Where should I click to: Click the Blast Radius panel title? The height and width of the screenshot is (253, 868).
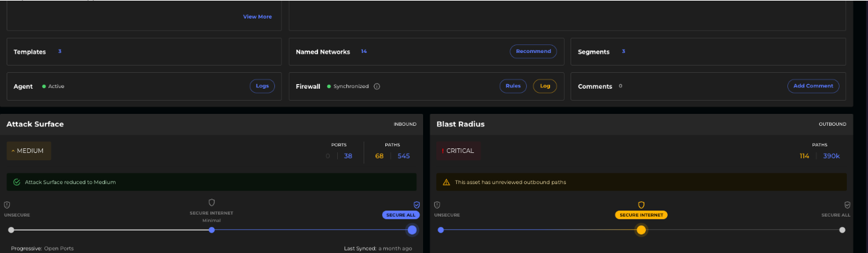tap(461, 125)
